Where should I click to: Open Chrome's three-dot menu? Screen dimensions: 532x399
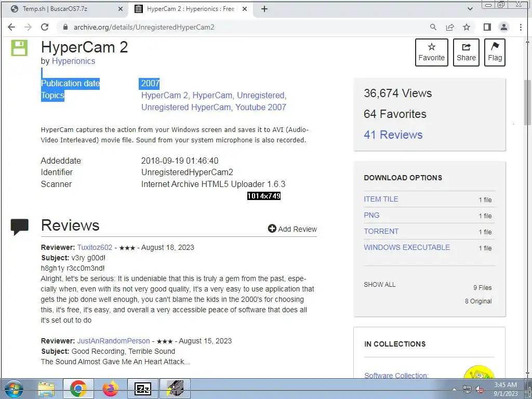tap(521, 27)
